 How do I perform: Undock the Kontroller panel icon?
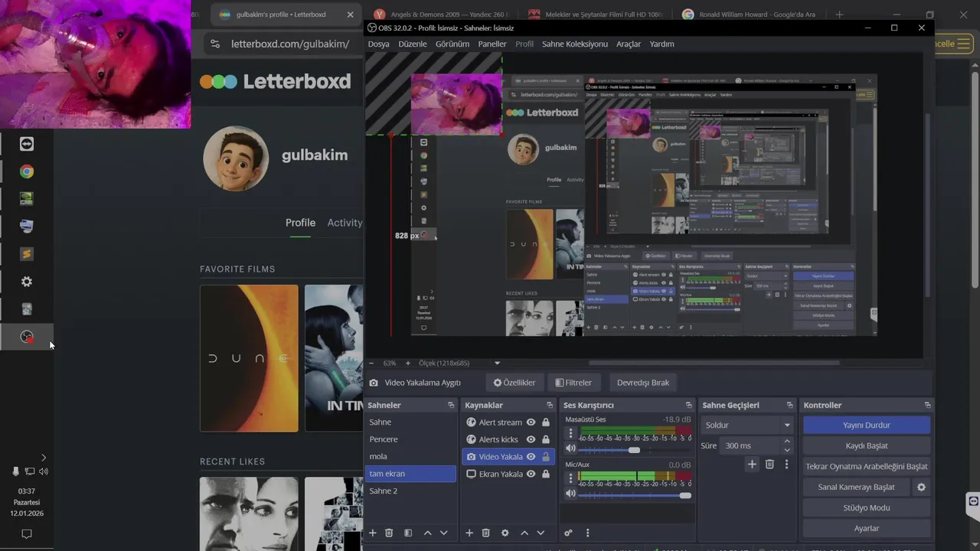click(927, 405)
